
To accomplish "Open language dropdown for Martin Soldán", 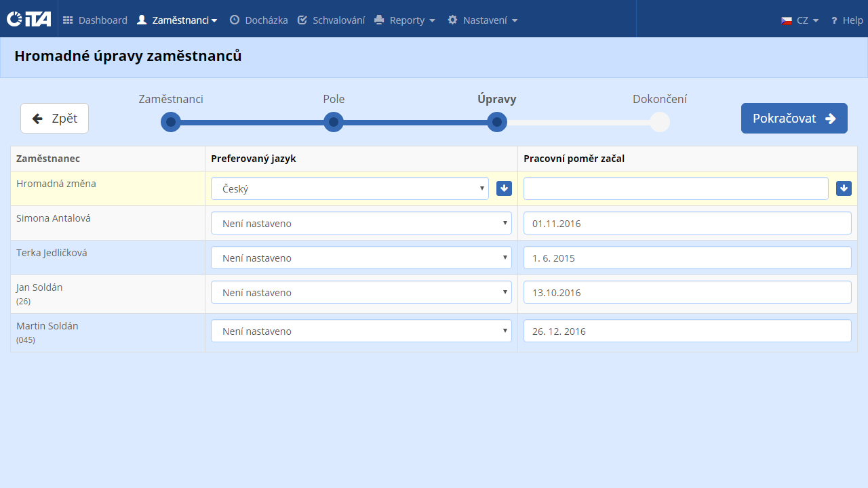I will point(361,331).
